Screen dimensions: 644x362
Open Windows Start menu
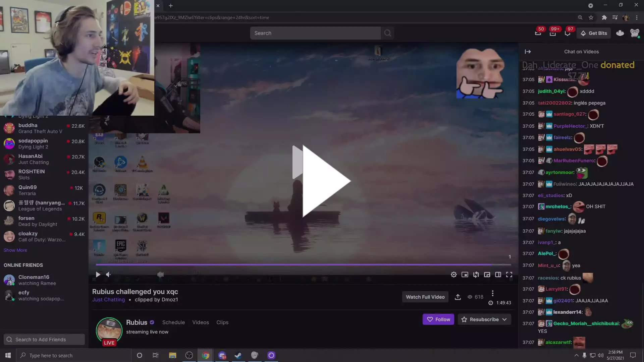tap(8, 355)
